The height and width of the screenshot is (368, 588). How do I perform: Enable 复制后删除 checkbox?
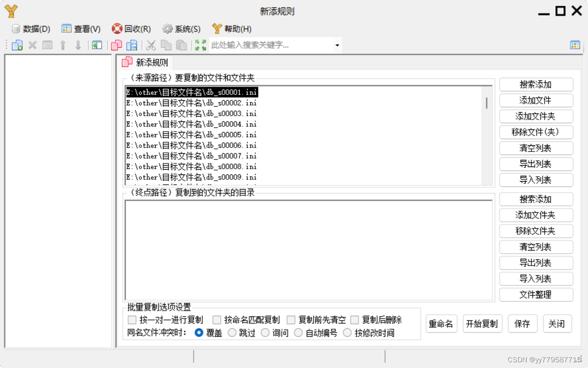pyautogui.click(x=376, y=320)
